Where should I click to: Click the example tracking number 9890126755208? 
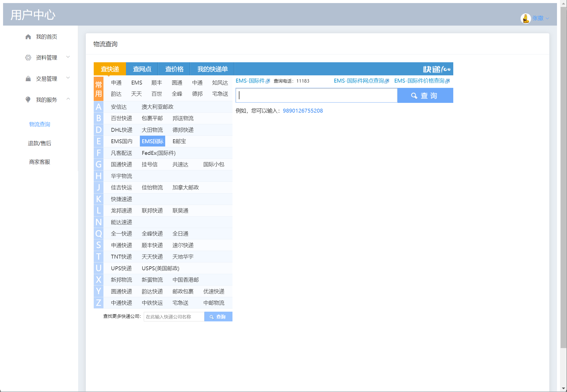[303, 111]
